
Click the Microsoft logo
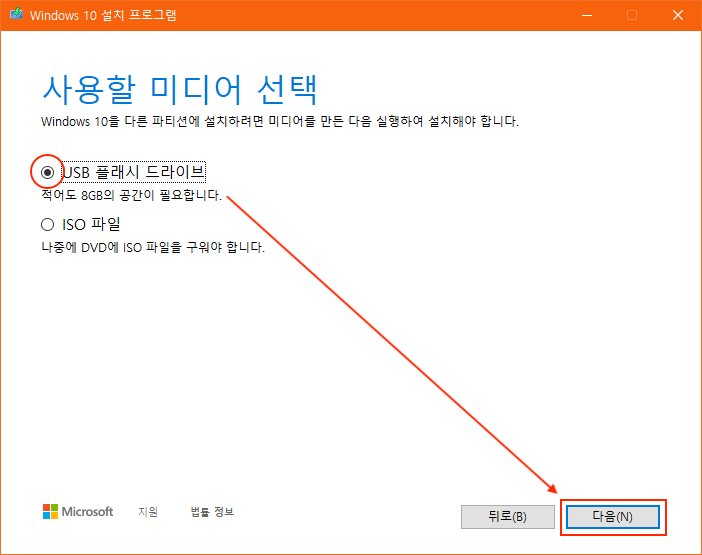pyautogui.click(x=78, y=512)
